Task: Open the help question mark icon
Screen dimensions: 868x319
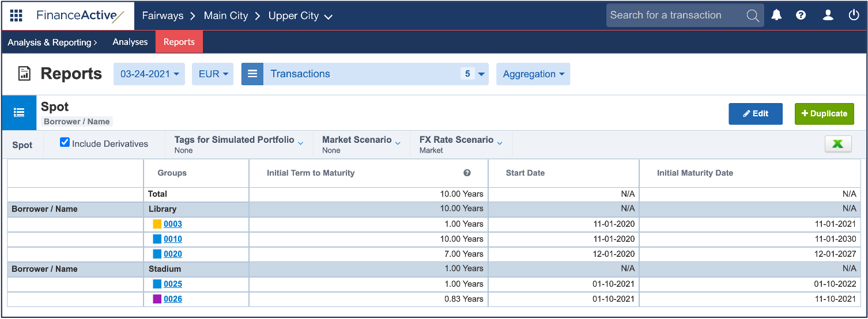Action: pyautogui.click(x=801, y=16)
